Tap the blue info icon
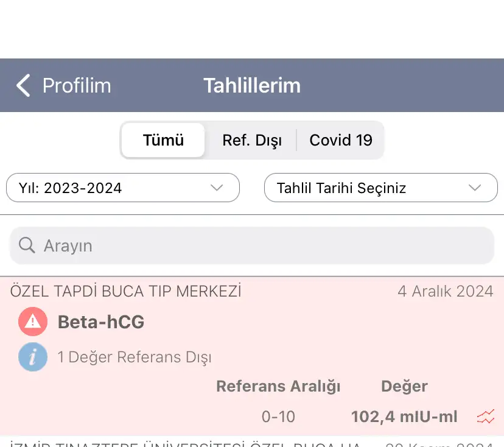Image resolution: width=504 pixels, height=447 pixels. click(33, 357)
